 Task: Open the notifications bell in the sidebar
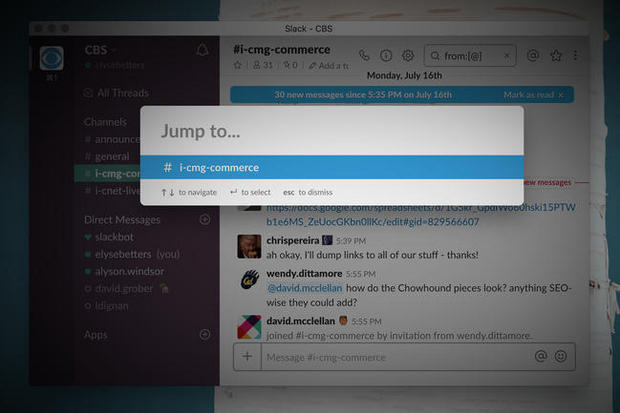point(202,50)
